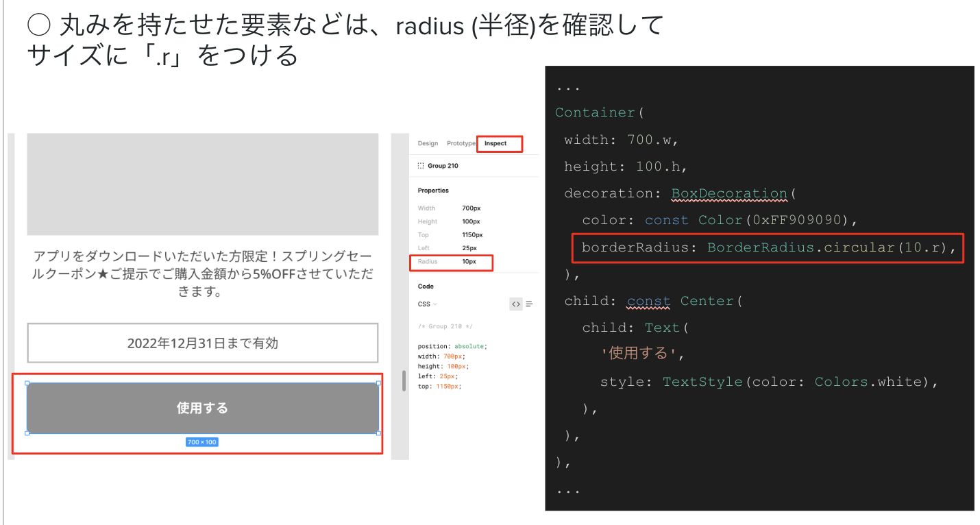Click the top-left selection handle of button
Screen dimensions: 980x525
(x=27, y=383)
